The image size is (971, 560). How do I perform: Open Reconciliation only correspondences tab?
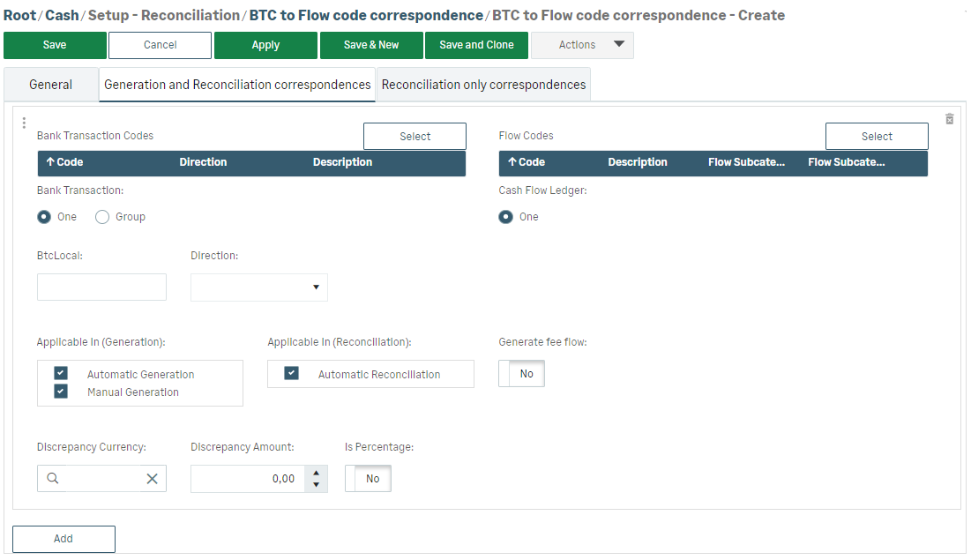(x=483, y=85)
